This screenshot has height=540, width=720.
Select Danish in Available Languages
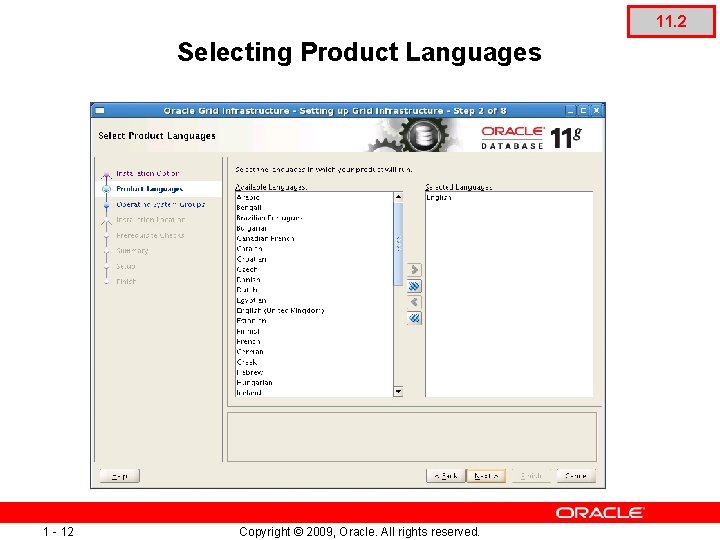314,280
